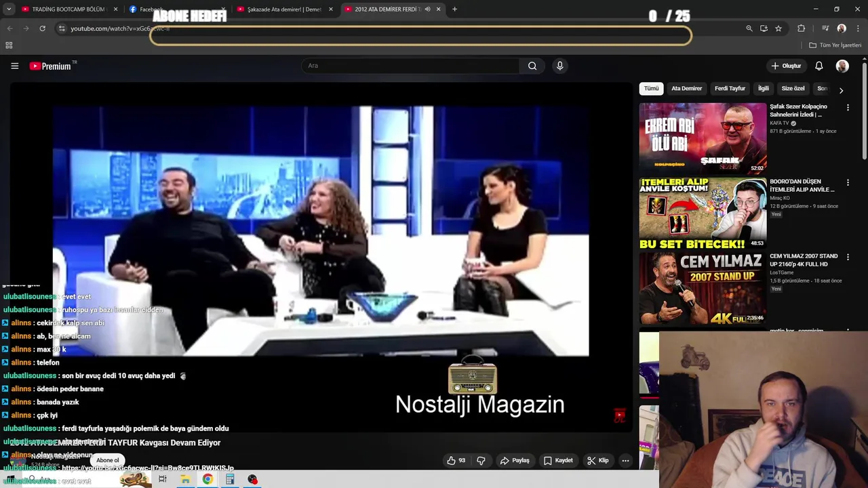Save video with Kaydet button
Image resolution: width=868 pixels, height=488 pixels.
coord(558,460)
